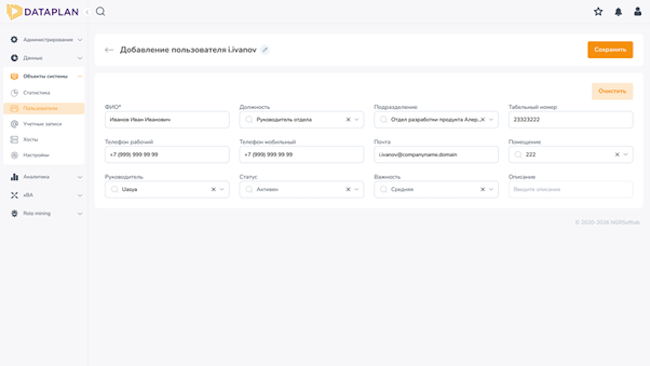This screenshot has height=366, width=650.
Task: Clear the Руководитель field with X
Action: (x=213, y=189)
